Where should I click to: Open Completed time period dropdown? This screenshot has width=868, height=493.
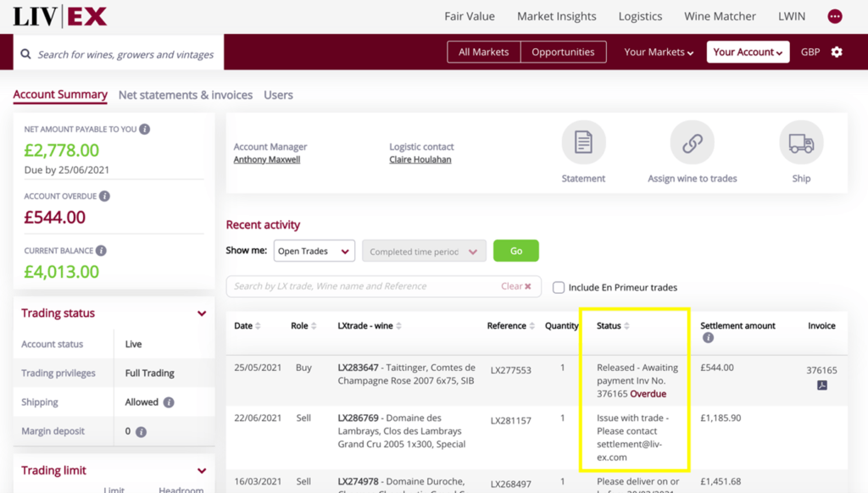pos(424,252)
